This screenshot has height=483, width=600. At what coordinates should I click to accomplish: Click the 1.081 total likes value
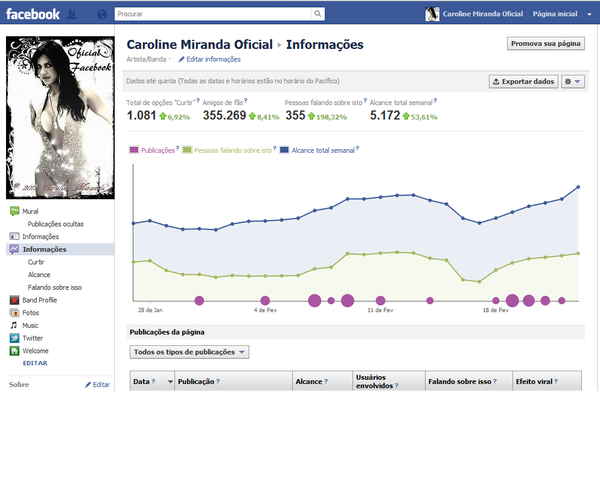141,115
